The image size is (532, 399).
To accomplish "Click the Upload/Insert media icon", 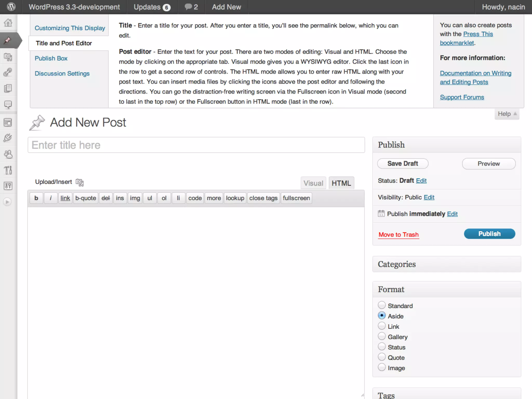I will coord(79,182).
